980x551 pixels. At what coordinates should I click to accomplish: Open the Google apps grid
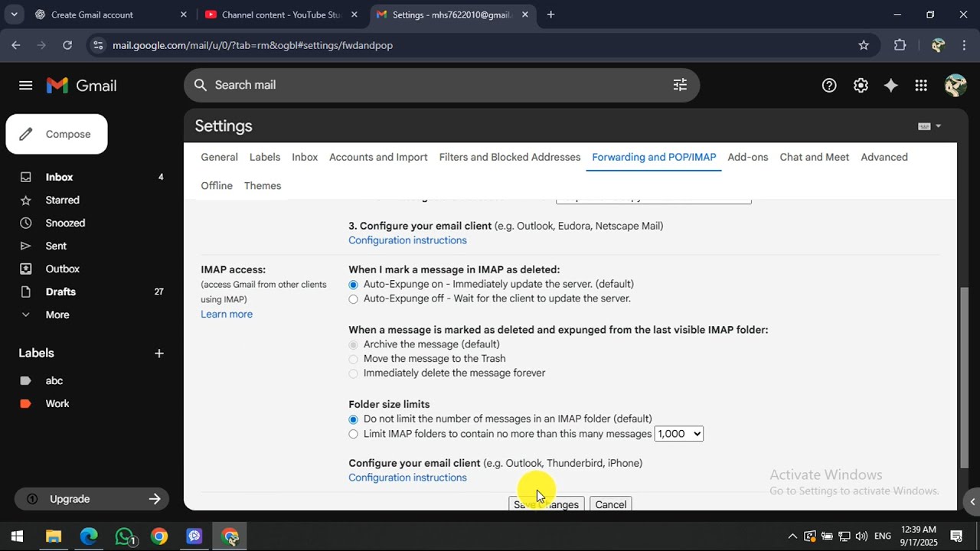tap(921, 86)
